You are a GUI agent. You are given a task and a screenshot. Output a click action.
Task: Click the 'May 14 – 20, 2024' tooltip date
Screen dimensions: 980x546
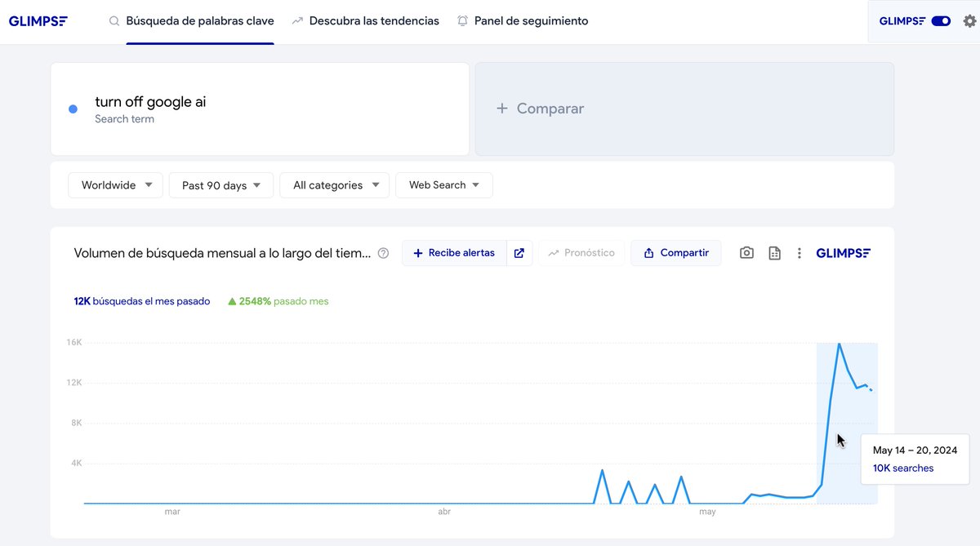point(915,450)
